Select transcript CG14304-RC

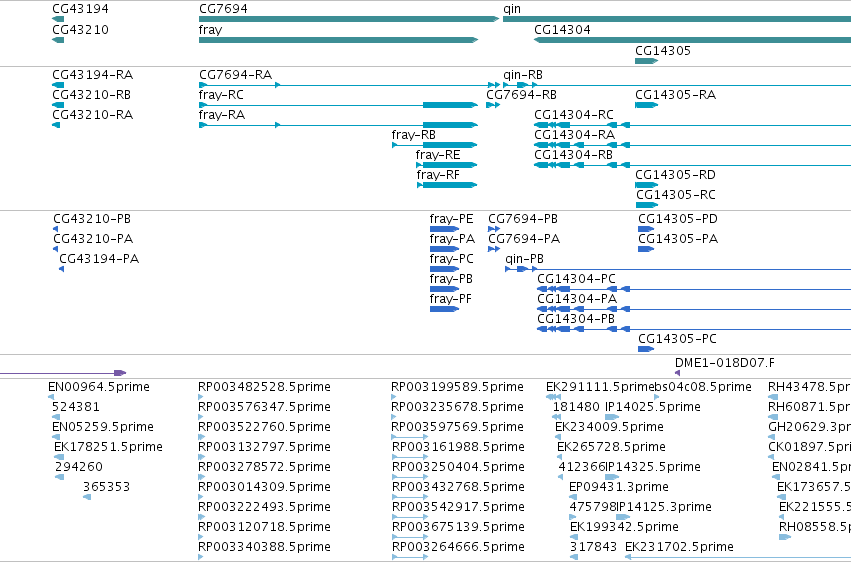[693, 125]
